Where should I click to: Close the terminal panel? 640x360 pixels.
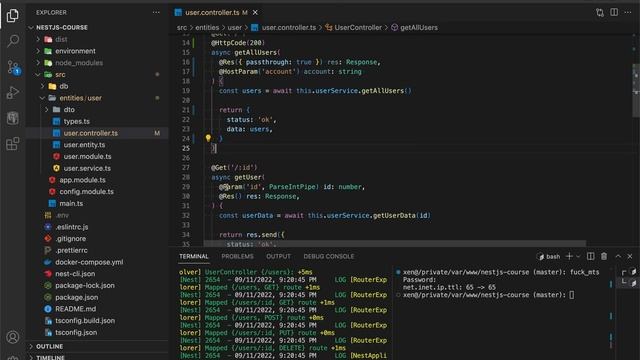630,256
